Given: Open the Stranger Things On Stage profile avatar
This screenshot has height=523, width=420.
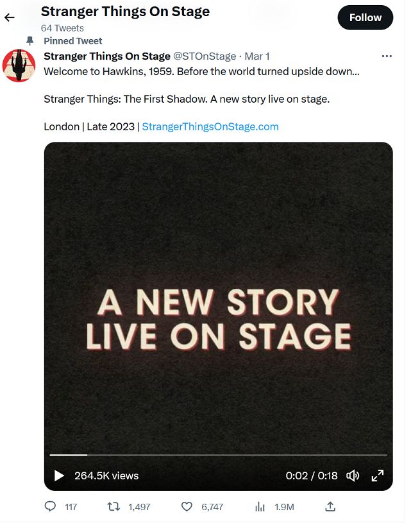Looking at the screenshot, I should tap(19, 65).
